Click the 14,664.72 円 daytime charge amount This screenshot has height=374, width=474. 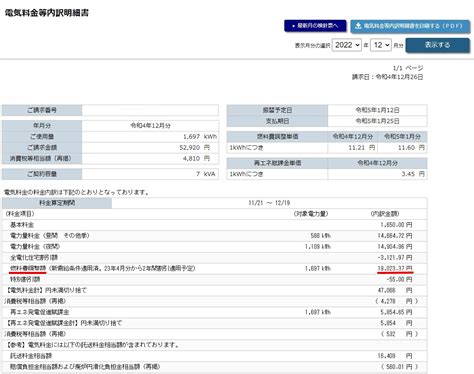395,236
